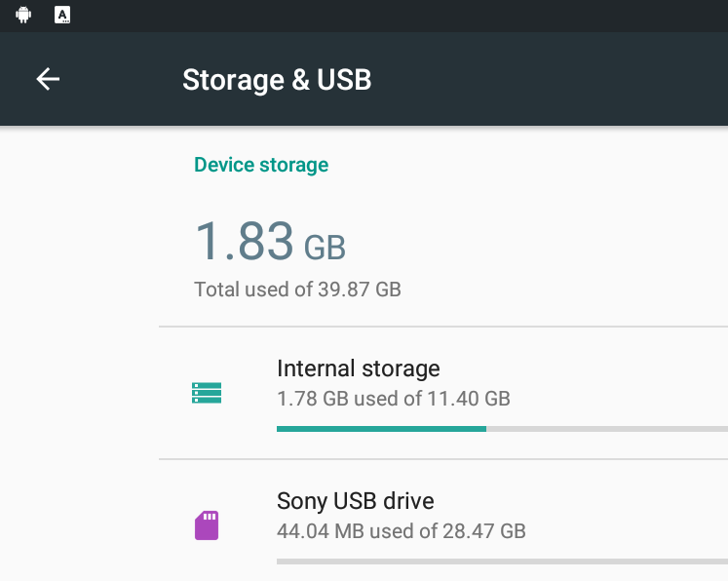
Task: Click the large 1.83 usage number
Action: (x=245, y=241)
